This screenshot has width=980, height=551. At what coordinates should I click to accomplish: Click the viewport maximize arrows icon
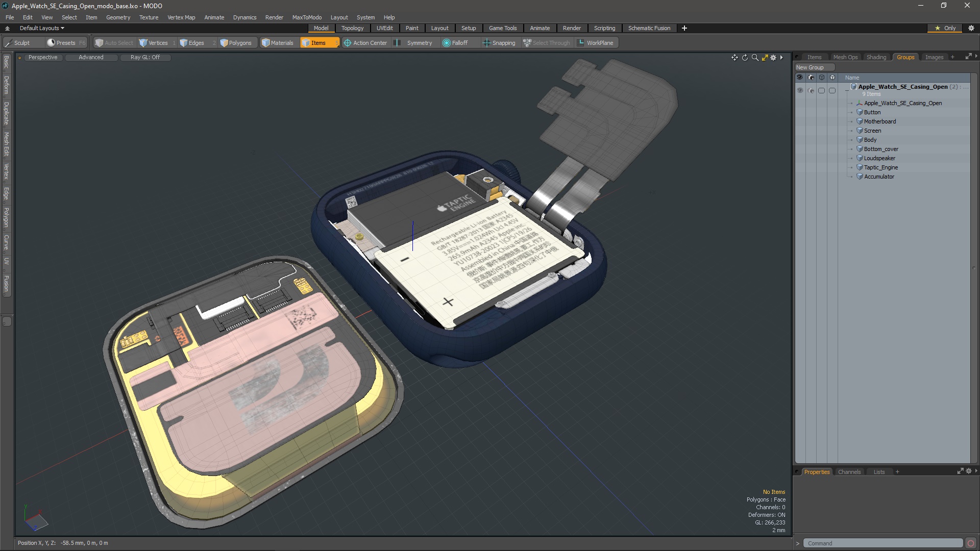(x=765, y=58)
